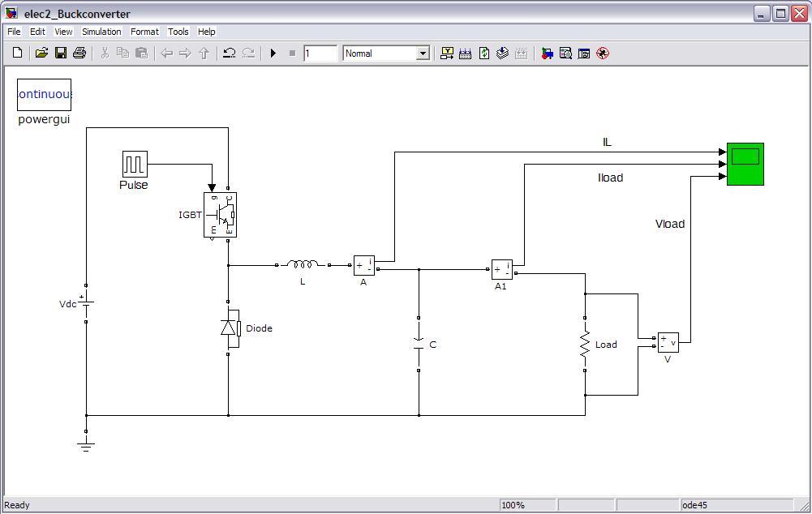The image size is (812, 514).
Task: Select the powergui Continuous block
Action: coord(45,95)
